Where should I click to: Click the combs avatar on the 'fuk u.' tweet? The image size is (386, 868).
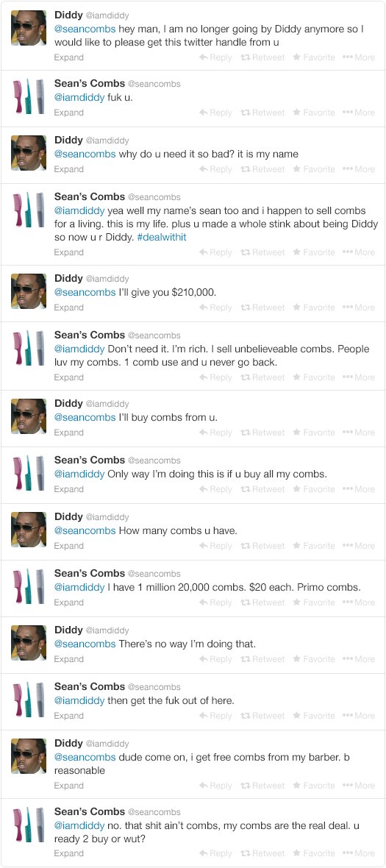tap(29, 96)
